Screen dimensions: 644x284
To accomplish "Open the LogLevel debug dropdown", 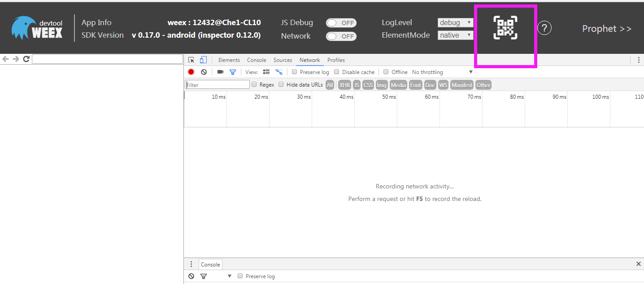I will pyautogui.click(x=455, y=22).
